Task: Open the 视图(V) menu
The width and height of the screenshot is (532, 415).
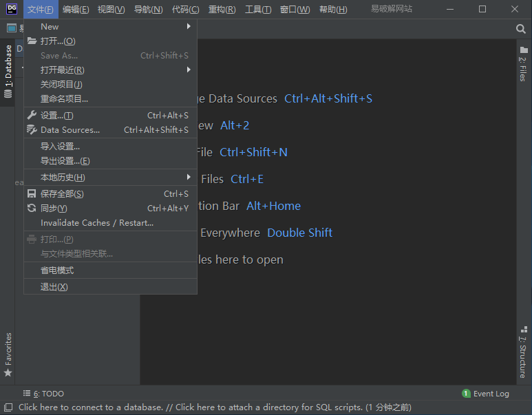Action: (111, 10)
